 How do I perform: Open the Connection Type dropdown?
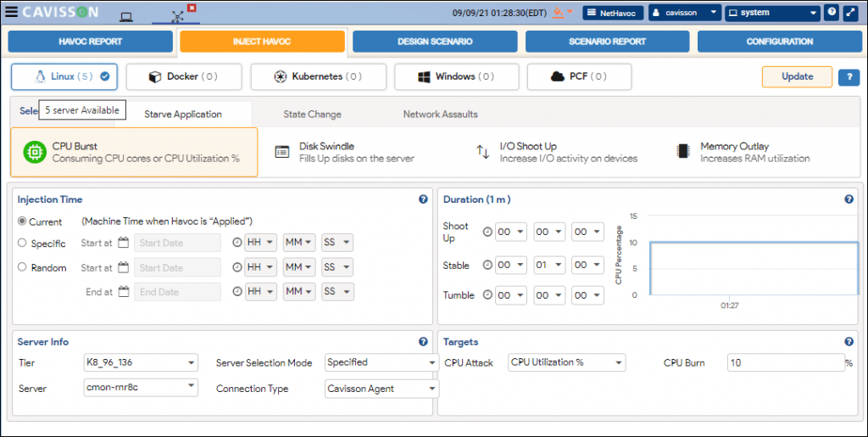(x=382, y=389)
